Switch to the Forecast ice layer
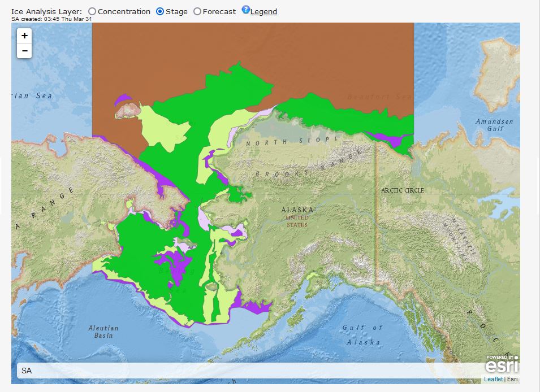540x392 pixels. [x=197, y=12]
